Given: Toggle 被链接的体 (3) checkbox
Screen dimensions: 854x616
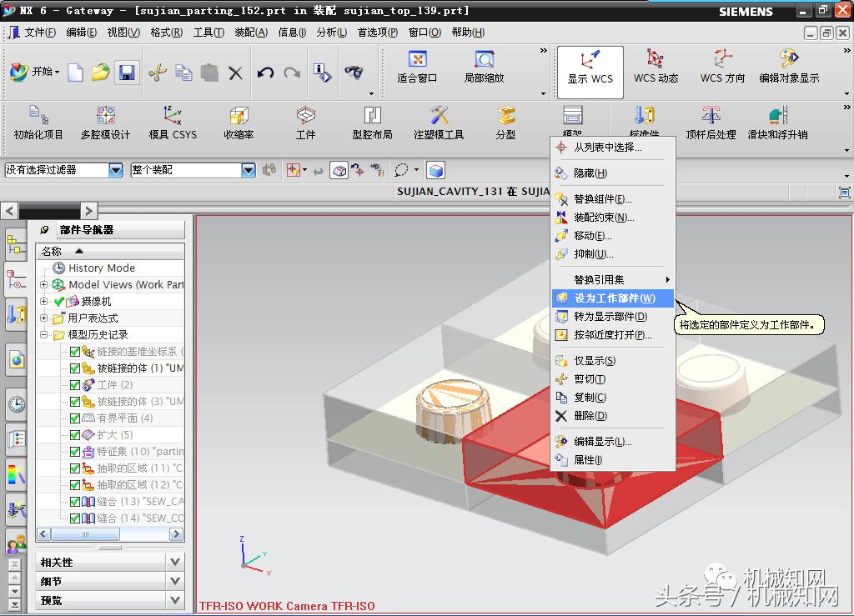Looking at the screenshot, I should pos(75,402).
